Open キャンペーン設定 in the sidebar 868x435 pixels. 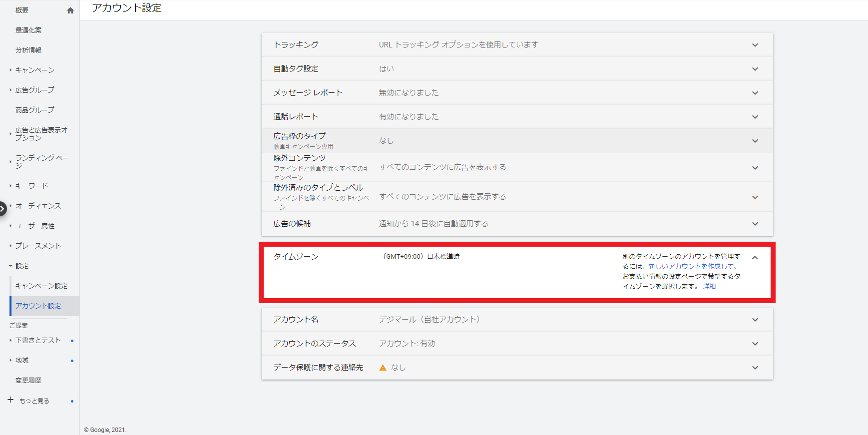tap(41, 286)
